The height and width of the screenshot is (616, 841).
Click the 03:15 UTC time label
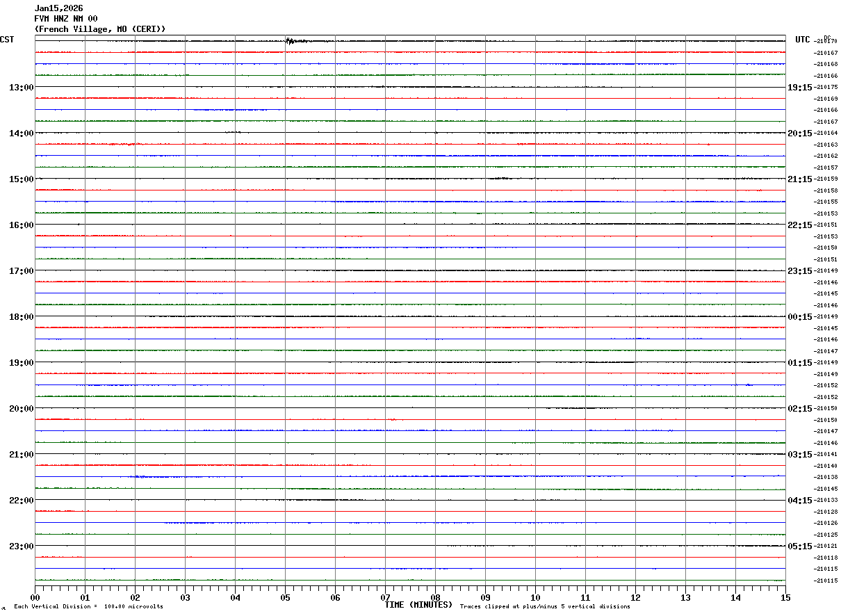click(800, 455)
